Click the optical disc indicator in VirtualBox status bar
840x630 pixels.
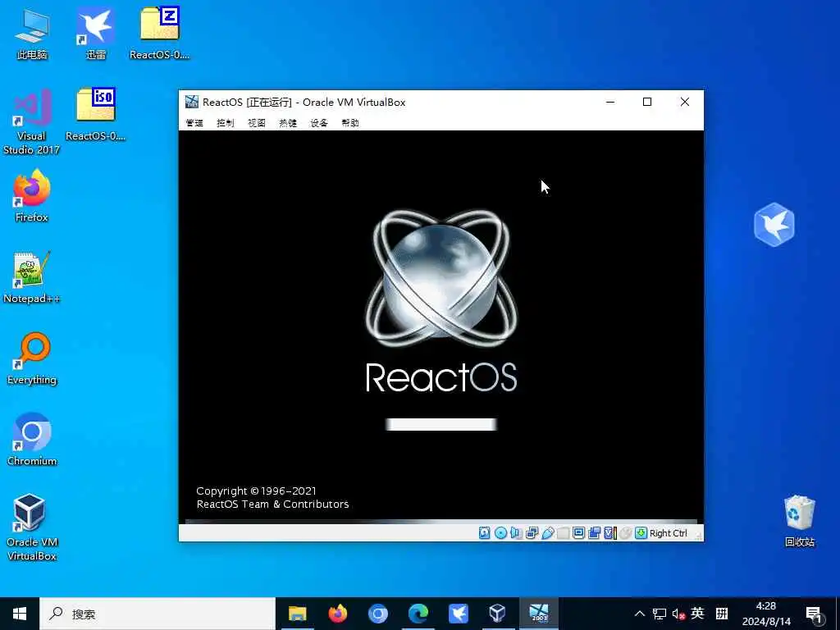[x=500, y=533]
